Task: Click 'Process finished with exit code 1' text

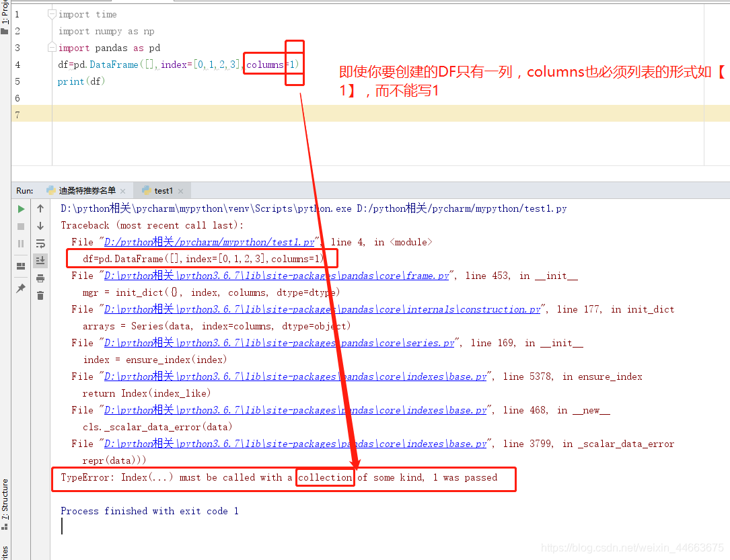Action: click(149, 511)
